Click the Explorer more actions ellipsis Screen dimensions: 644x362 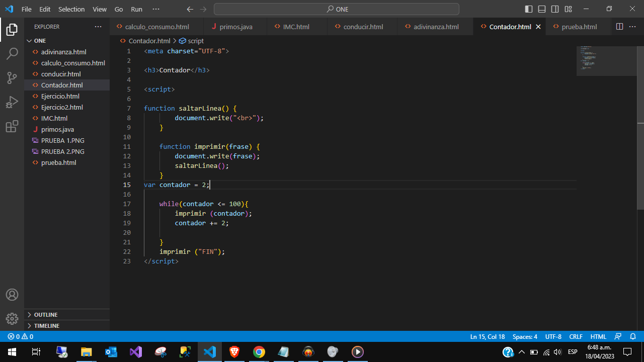pos(98,27)
